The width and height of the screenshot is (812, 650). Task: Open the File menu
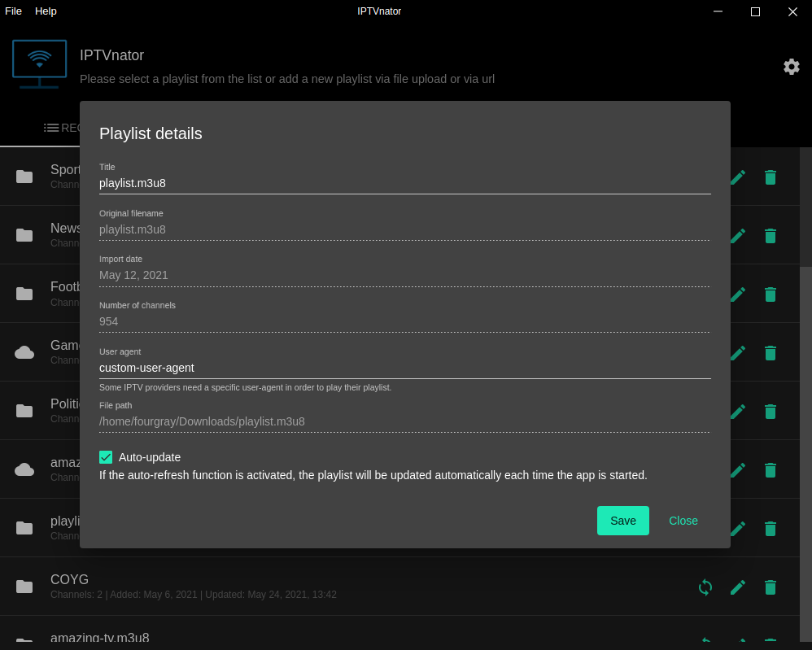13,11
